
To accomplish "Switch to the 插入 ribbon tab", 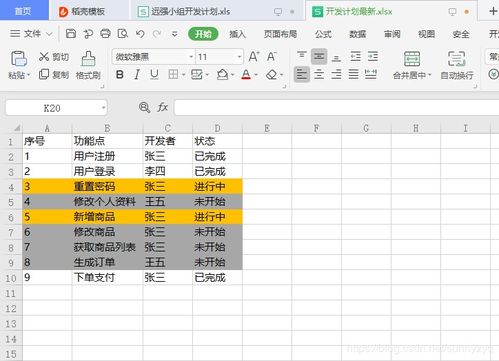I will coord(237,34).
